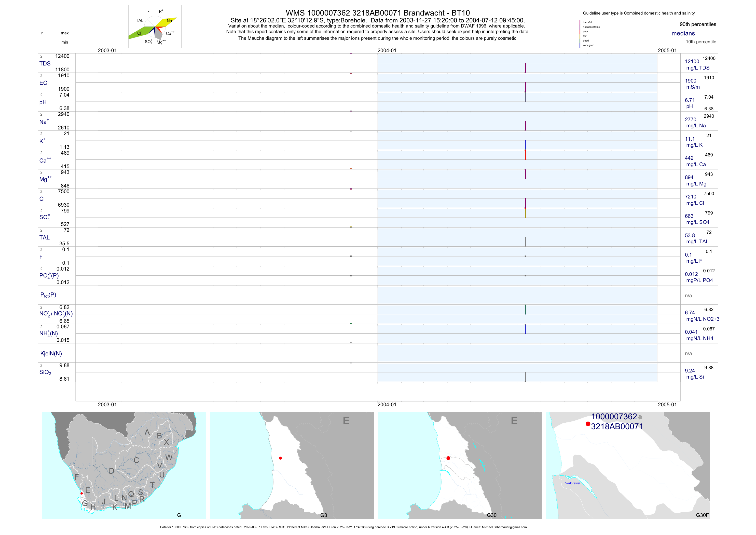Click the small icon after 1000007362 map label
The width and height of the screenshot is (756, 535).
(640, 417)
